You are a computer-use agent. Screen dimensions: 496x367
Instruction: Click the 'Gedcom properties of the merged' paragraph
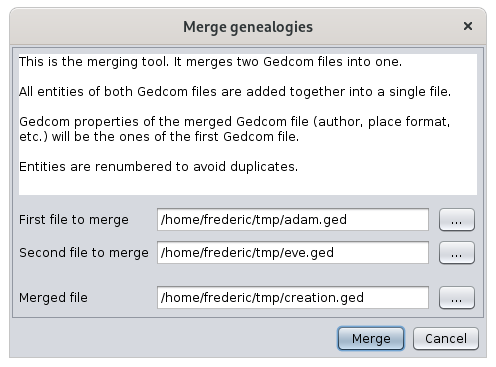[235, 129]
